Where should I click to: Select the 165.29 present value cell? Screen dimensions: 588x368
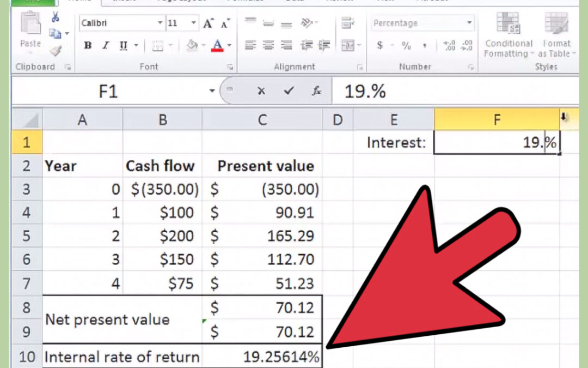[262, 236]
